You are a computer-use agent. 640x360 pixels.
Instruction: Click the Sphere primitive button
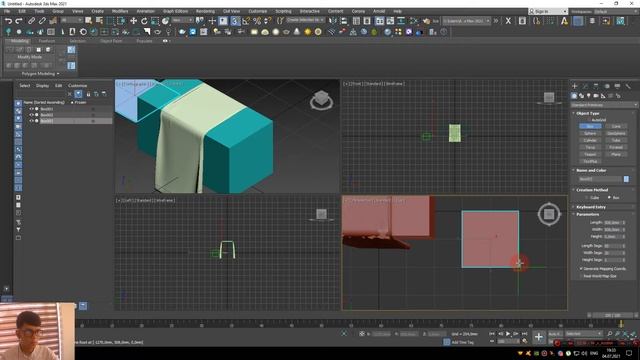click(x=590, y=133)
